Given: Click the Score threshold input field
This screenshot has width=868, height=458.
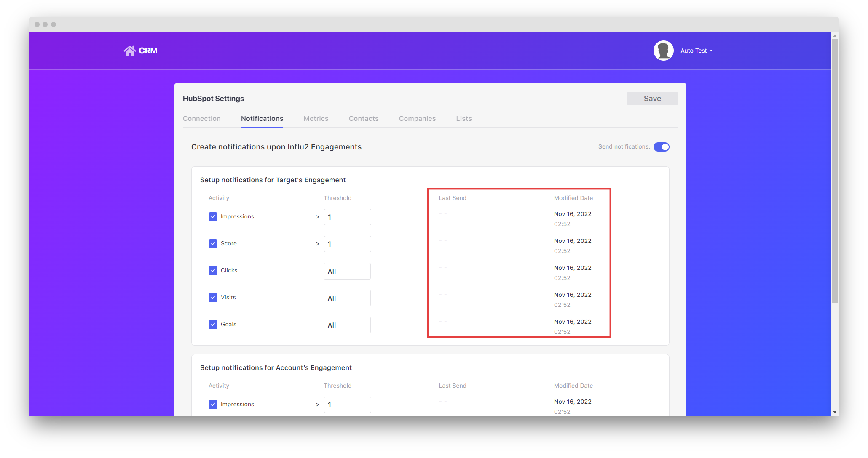Looking at the screenshot, I should coord(347,244).
